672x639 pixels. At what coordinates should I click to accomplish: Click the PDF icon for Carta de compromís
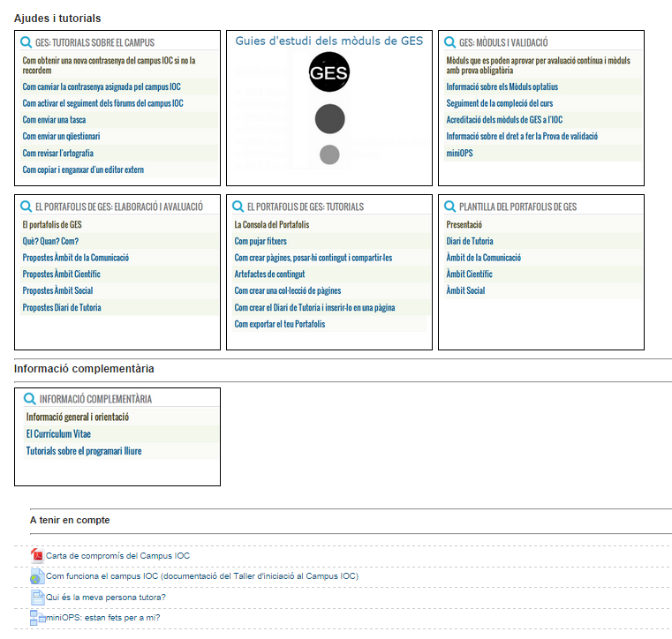click(x=37, y=555)
